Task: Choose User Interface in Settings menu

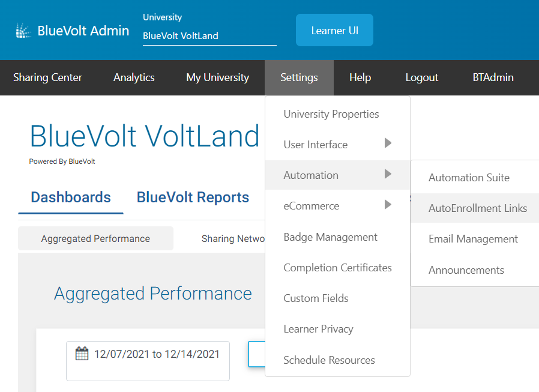Action: point(337,145)
